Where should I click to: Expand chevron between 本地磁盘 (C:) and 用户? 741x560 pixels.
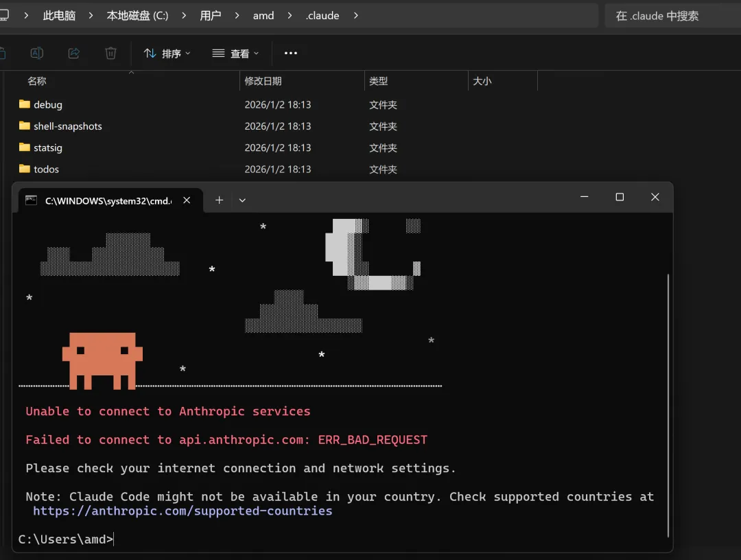pyautogui.click(x=184, y=16)
